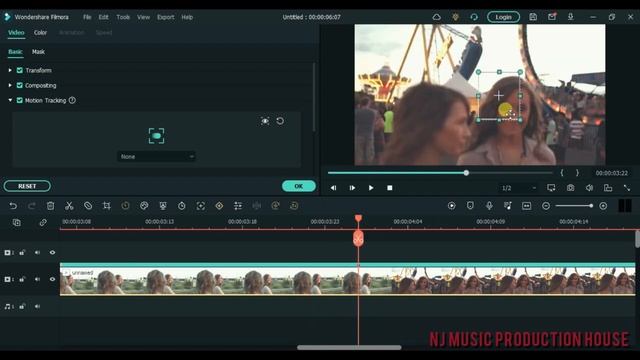Image resolution: width=640 pixels, height=360 pixels.
Task: Toggle lock on the top video track
Action: (22, 252)
